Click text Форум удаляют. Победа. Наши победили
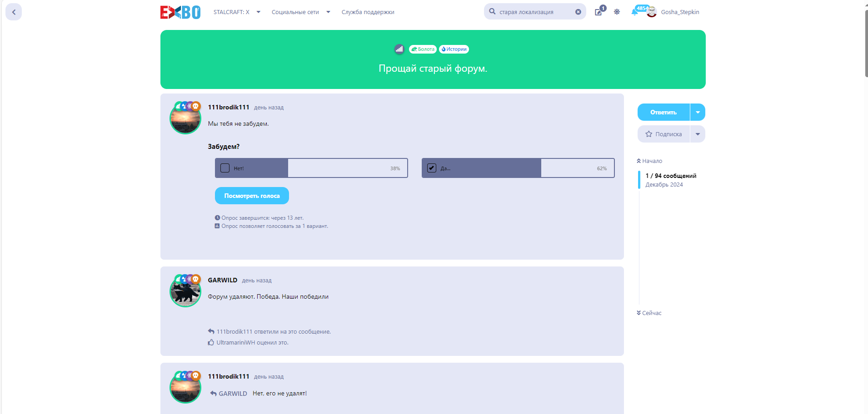Viewport: 868px width, 414px height. tap(268, 297)
